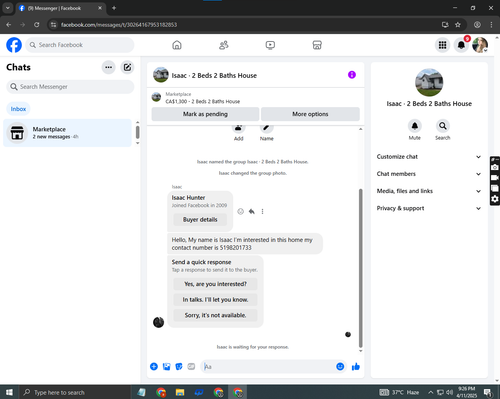The width and height of the screenshot is (500, 399).
Task: Click the Search Messenger field
Action: coord(70,87)
